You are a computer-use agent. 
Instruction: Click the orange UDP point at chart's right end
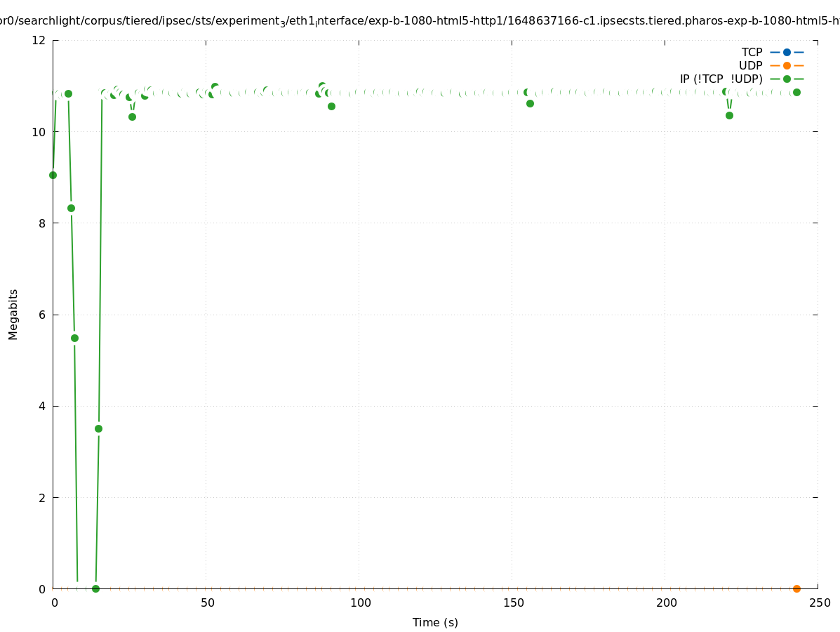(796, 588)
